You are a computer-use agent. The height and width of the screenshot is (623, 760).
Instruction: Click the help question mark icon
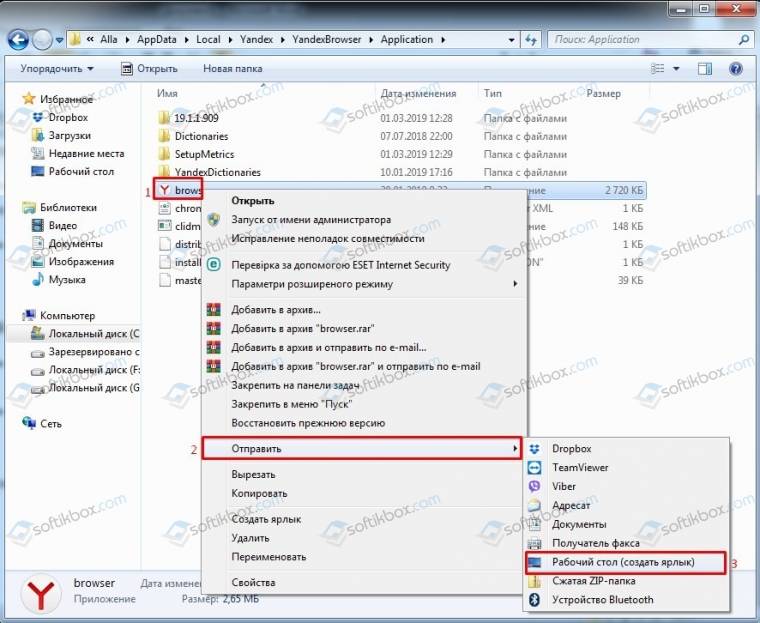tap(735, 69)
